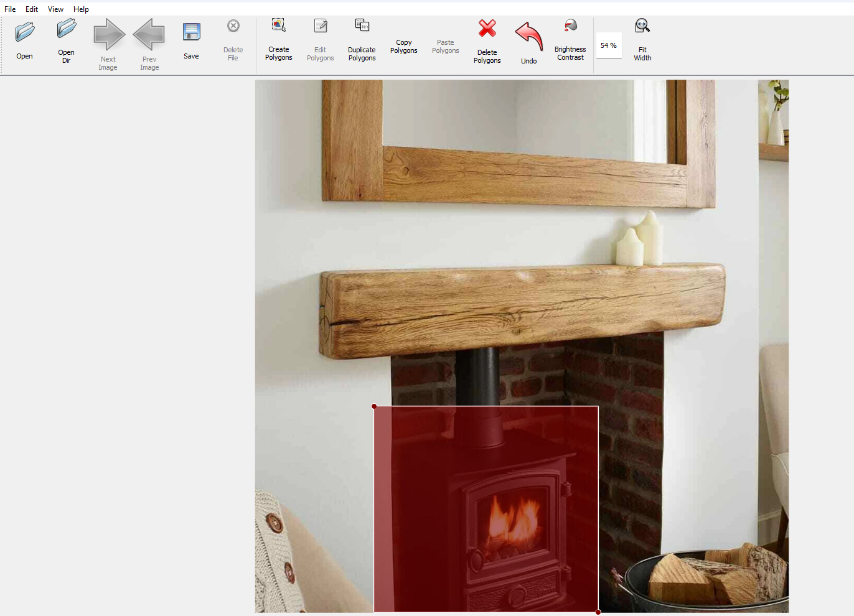Copy Polygons using the toolbar button
Screen dimensions: 854x616
[x=403, y=46]
